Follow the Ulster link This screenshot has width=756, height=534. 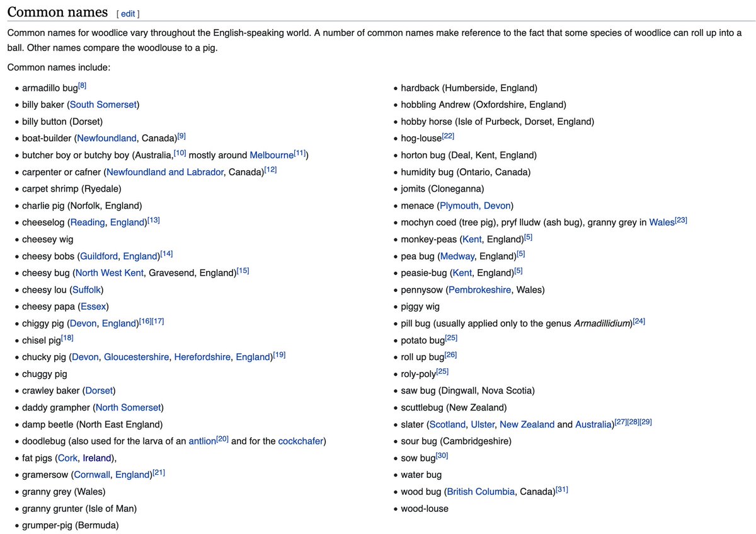[483, 424]
